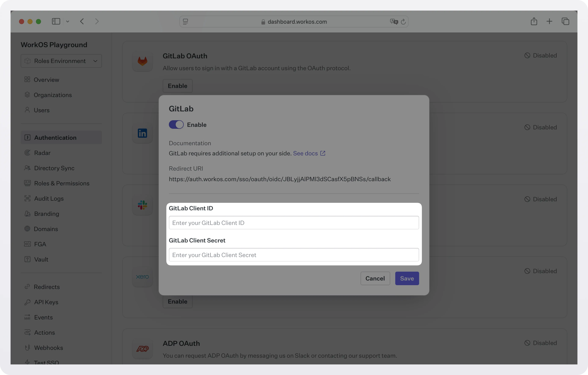
Task: Click the ADP logo icon
Action: (142, 349)
